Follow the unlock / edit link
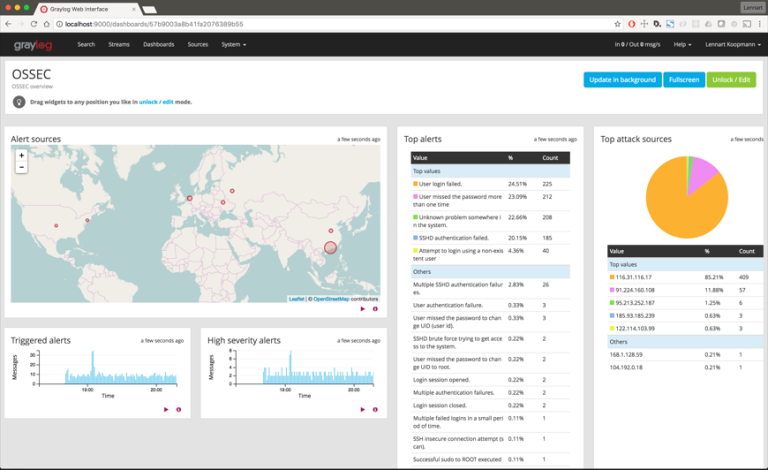 (156, 102)
